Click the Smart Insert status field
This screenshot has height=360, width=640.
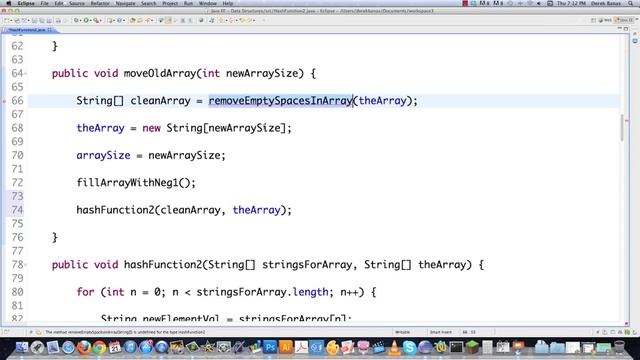[x=440, y=332]
